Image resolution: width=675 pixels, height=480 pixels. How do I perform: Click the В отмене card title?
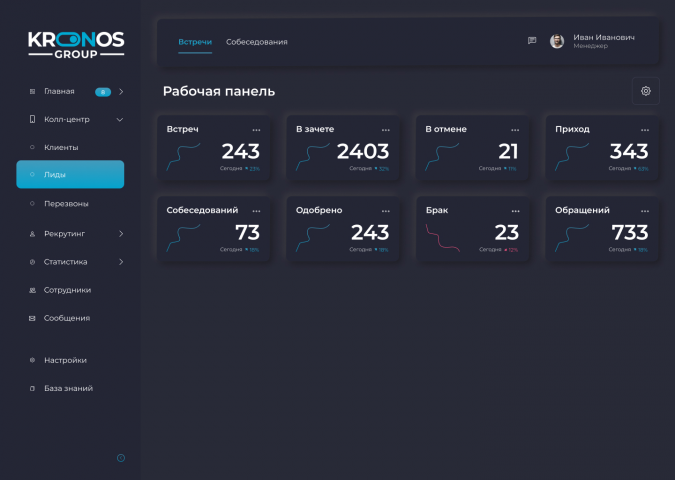tap(446, 129)
